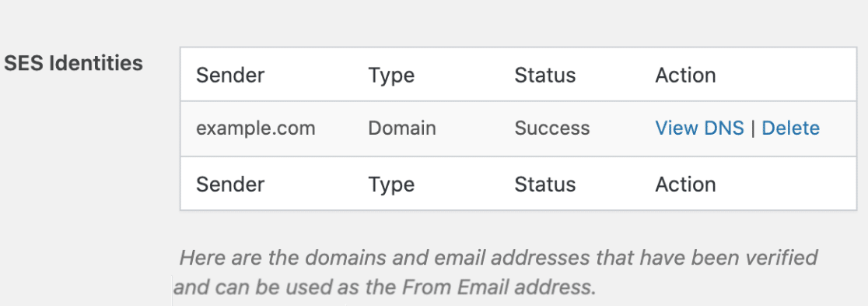Click the Sender label in table footer
This screenshot has height=306, width=868.
[229, 184]
